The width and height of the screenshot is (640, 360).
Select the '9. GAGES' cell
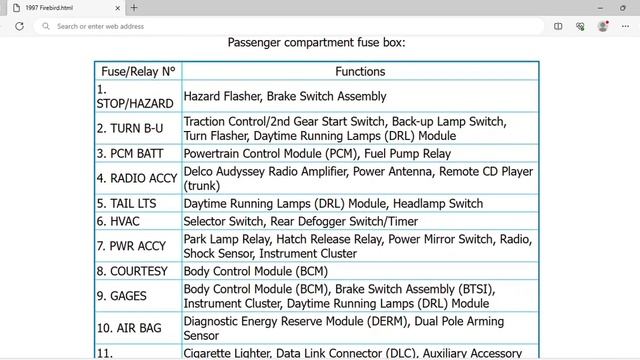pyautogui.click(x=138, y=296)
